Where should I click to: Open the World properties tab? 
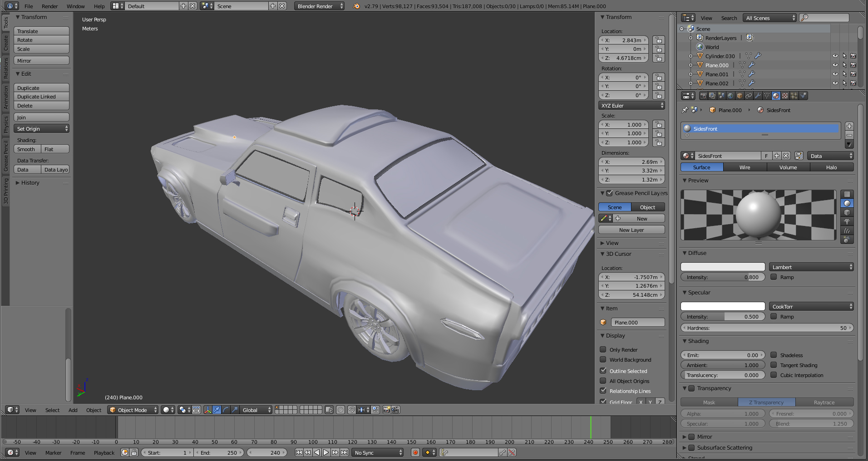point(730,96)
